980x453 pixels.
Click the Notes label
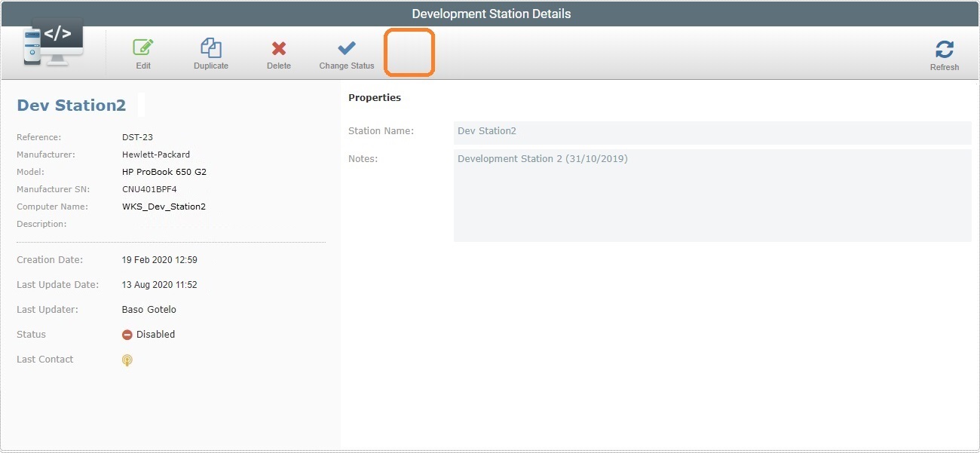coord(363,159)
